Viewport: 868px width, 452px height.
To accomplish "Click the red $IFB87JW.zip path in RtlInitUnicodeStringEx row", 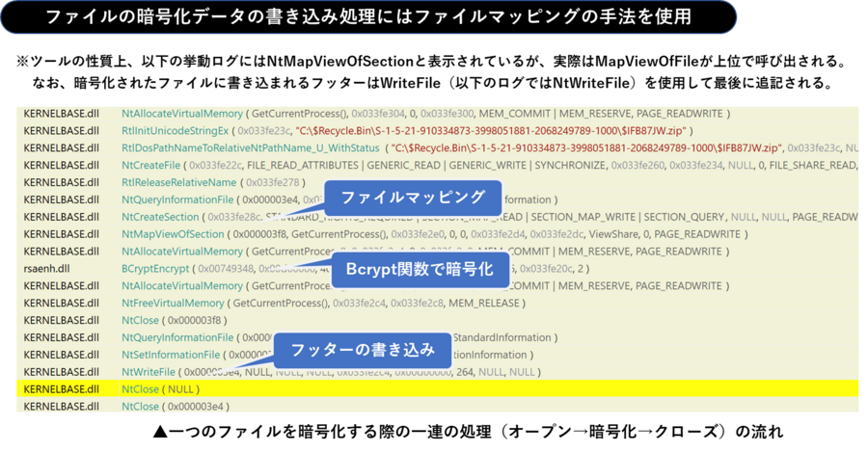I will [x=493, y=130].
